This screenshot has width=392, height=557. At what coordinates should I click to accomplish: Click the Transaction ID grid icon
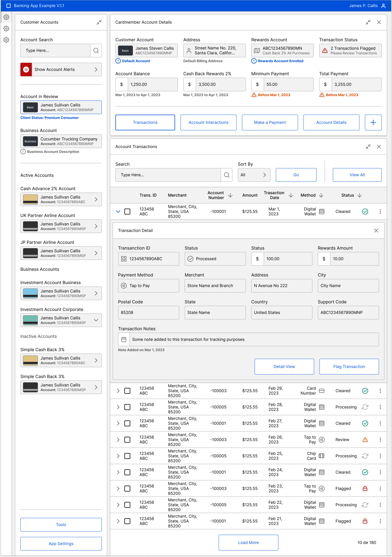click(x=124, y=259)
